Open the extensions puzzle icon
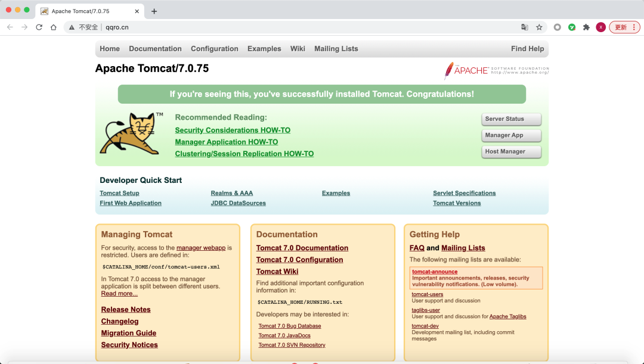Viewport: 644px width, 364px height. (586, 27)
